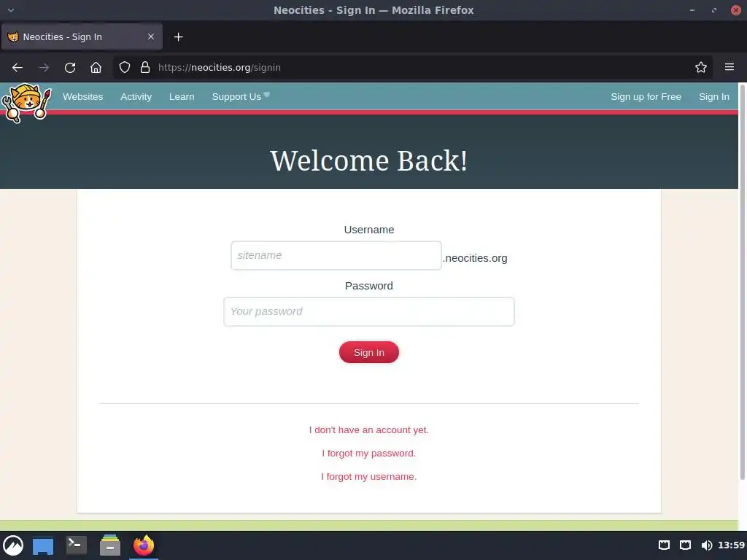Screen dimensions: 747x560
Task: Click the Sign In link in the navbar
Action: [x=713, y=97]
